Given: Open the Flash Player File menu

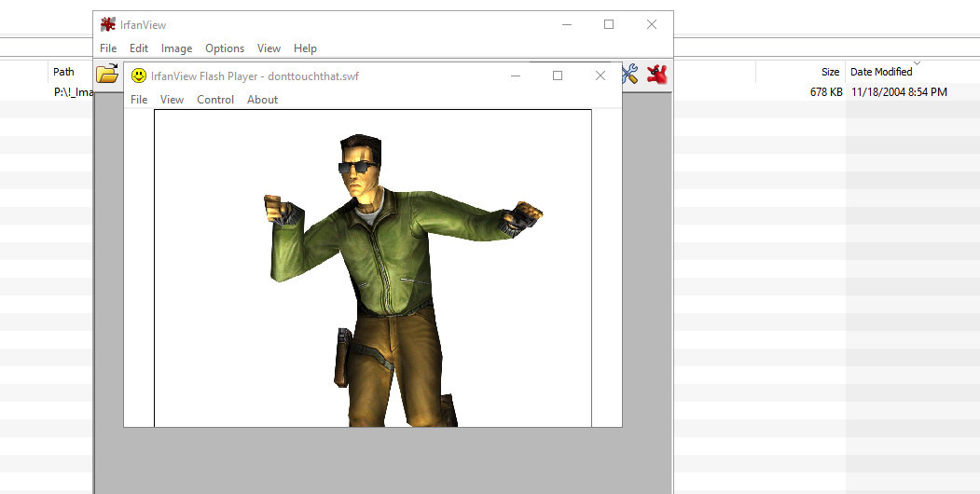Looking at the screenshot, I should coord(139,100).
